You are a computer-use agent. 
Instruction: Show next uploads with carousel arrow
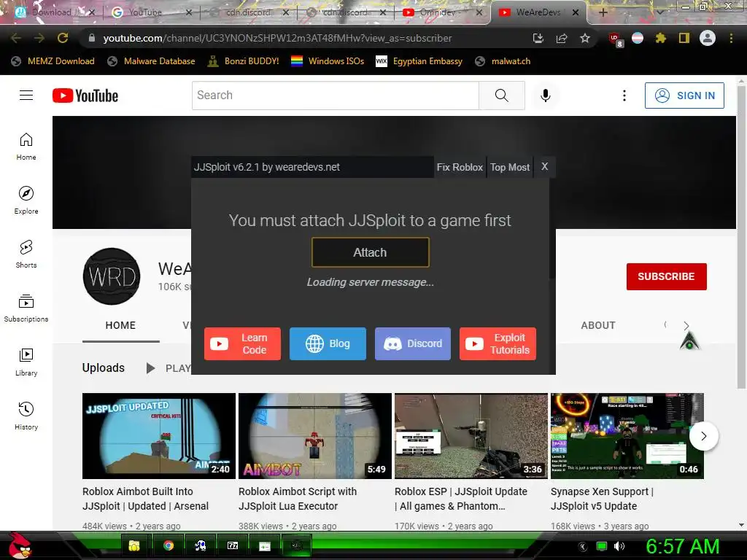tap(704, 436)
